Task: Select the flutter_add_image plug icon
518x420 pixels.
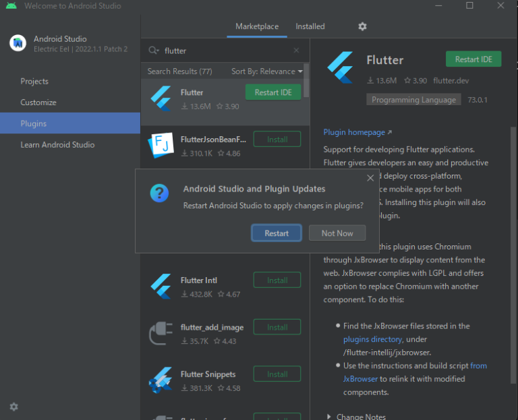Action: coord(161,334)
